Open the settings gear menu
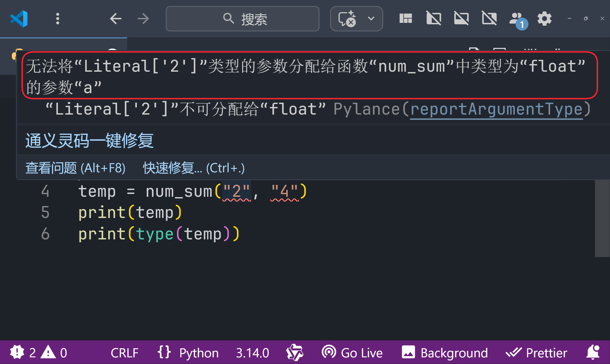This screenshot has width=610, height=364. coord(544,19)
